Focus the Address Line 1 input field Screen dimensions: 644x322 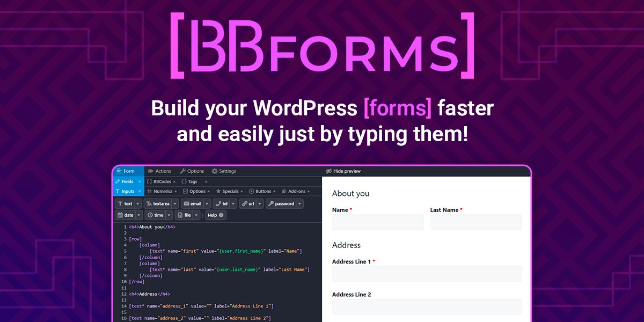(x=427, y=274)
